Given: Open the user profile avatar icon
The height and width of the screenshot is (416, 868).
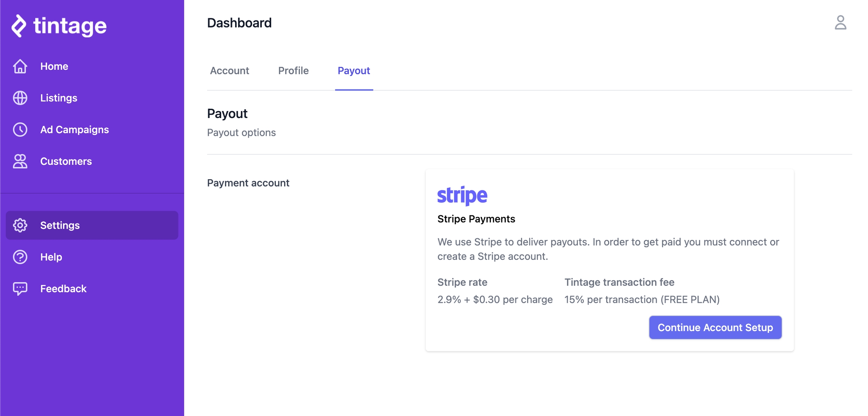Looking at the screenshot, I should (x=840, y=23).
